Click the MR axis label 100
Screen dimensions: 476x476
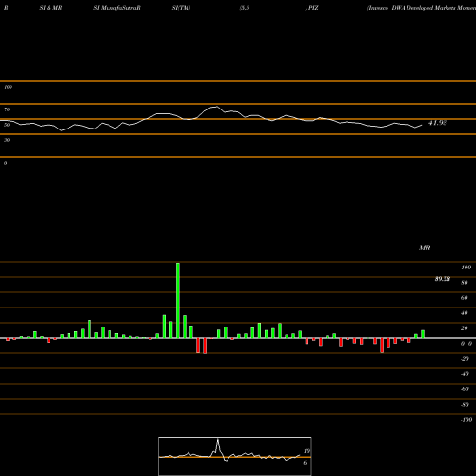[466, 268]
